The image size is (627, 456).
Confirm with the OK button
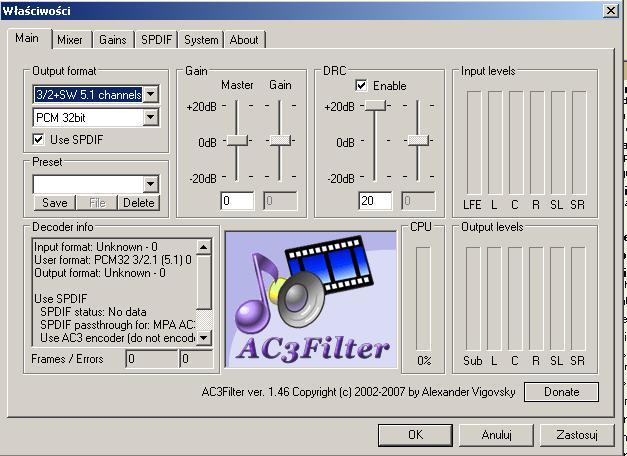coord(415,435)
